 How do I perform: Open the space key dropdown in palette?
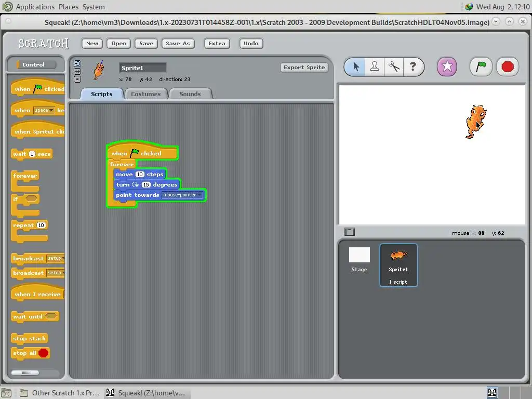click(44, 110)
